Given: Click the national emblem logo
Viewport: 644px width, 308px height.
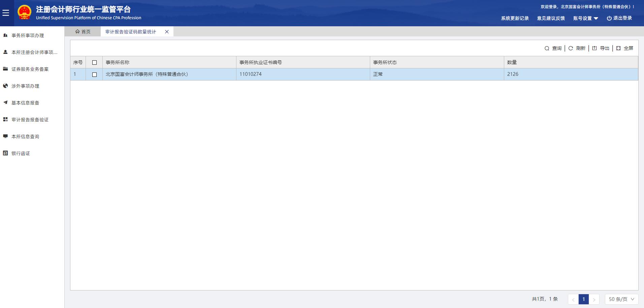Looking at the screenshot, I should pyautogui.click(x=25, y=12).
